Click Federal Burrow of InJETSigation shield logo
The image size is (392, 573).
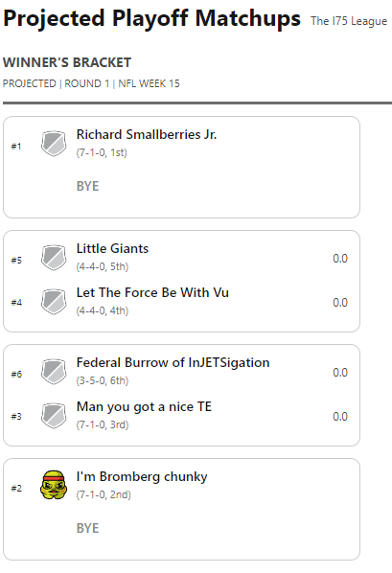pyautogui.click(x=54, y=372)
